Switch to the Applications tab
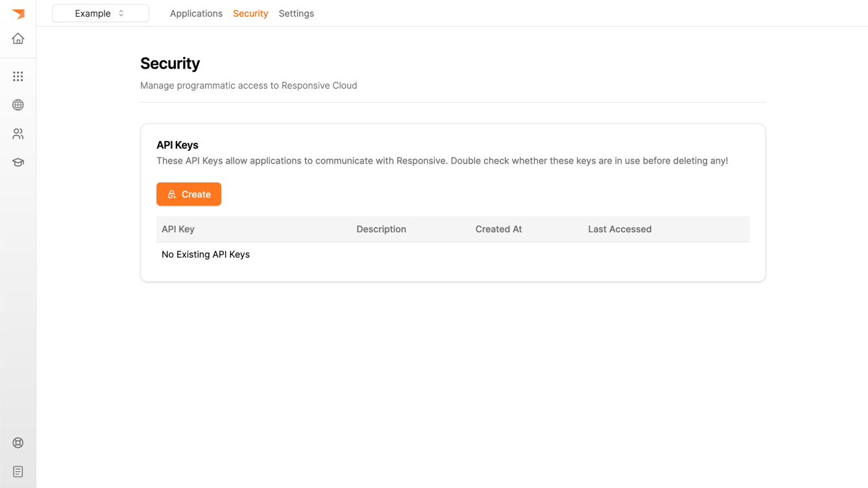Viewport: 868px width, 488px height. [x=196, y=14]
